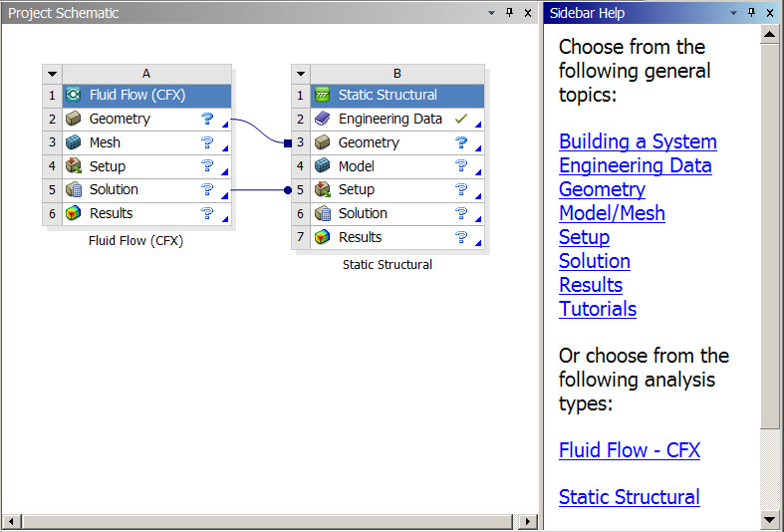The width and height of the screenshot is (784, 532).
Task: Pin the Project Schematic panel
Action: click(x=510, y=13)
